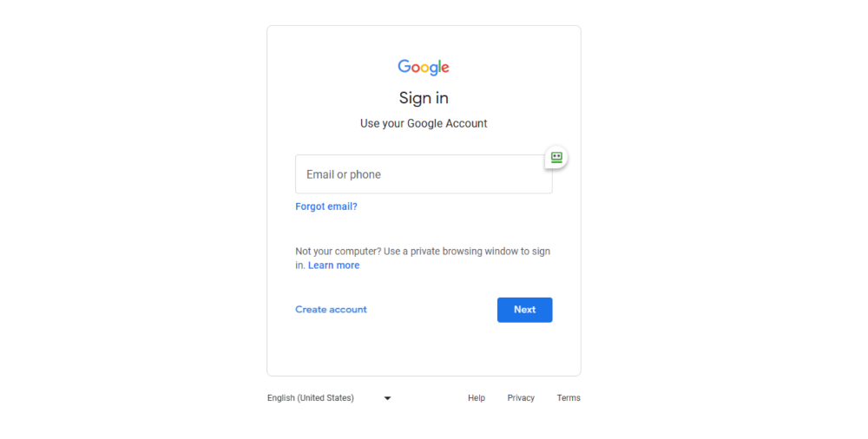This screenshot has height=439, width=868.
Task: Follow the Learn more link
Action: [x=334, y=265]
